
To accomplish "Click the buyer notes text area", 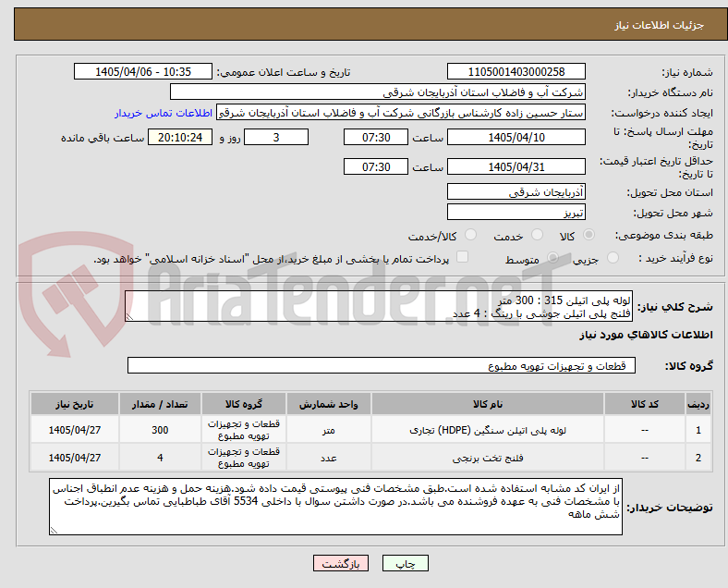I will (335, 507).
